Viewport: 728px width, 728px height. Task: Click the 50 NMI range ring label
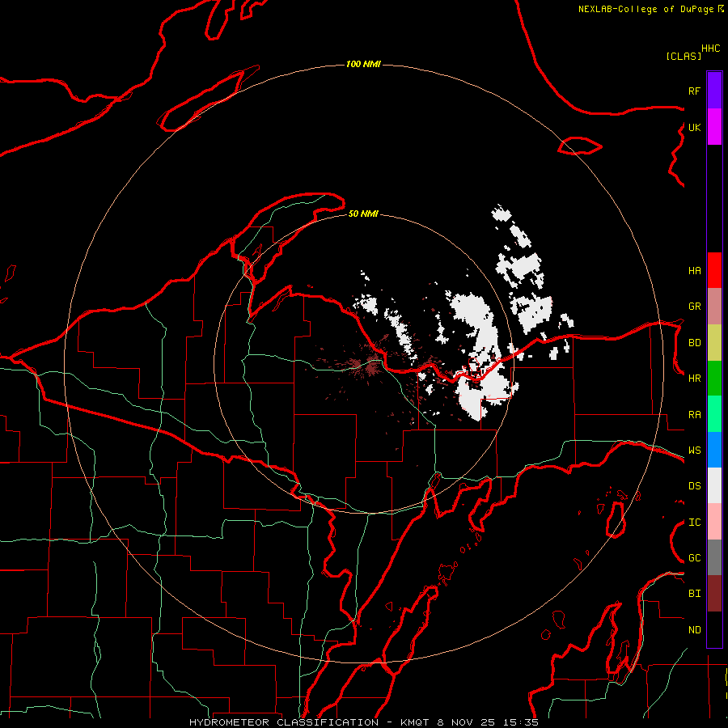point(363,214)
